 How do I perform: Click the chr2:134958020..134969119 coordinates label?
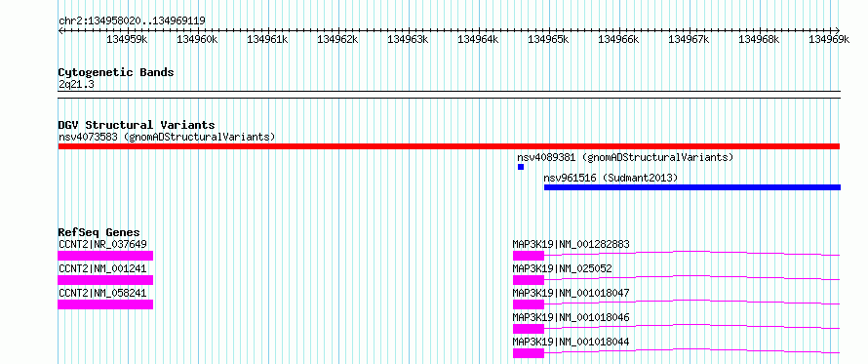[x=132, y=20]
